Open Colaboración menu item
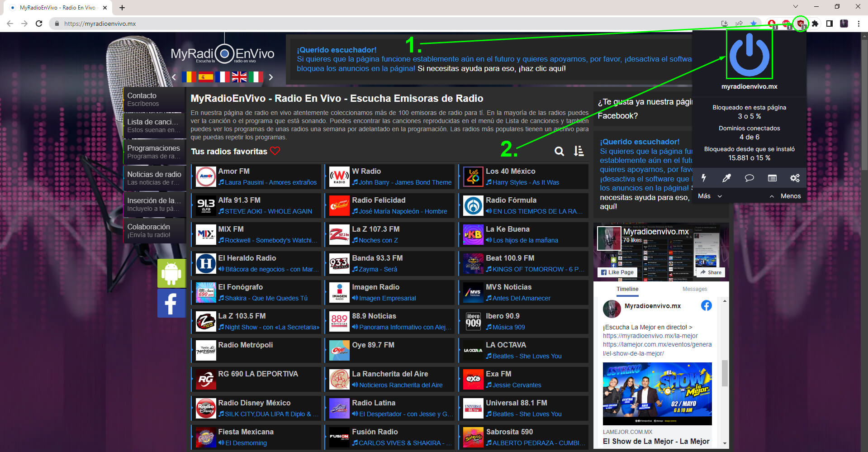 (x=155, y=230)
